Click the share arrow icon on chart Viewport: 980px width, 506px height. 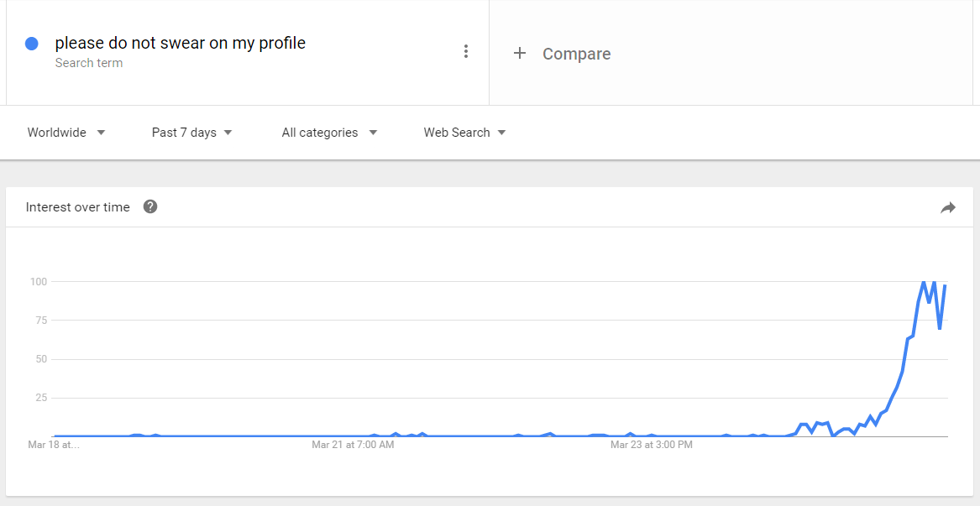(x=948, y=208)
